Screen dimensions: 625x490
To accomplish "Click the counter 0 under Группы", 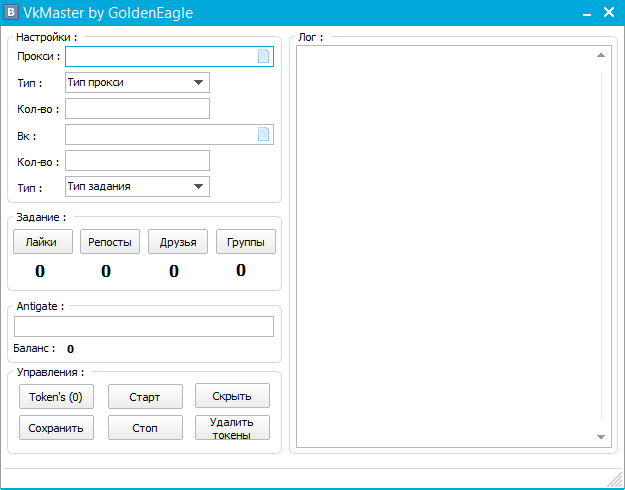I will point(241,270).
